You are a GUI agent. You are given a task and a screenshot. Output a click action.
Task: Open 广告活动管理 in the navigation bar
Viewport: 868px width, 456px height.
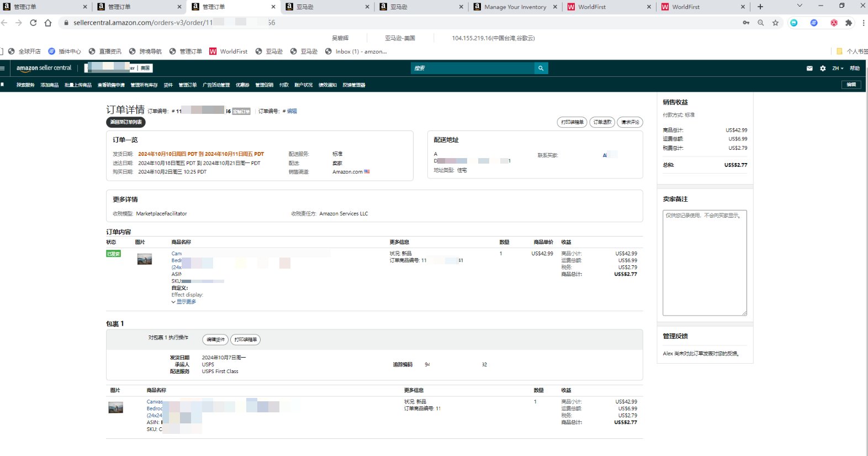click(x=216, y=85)
